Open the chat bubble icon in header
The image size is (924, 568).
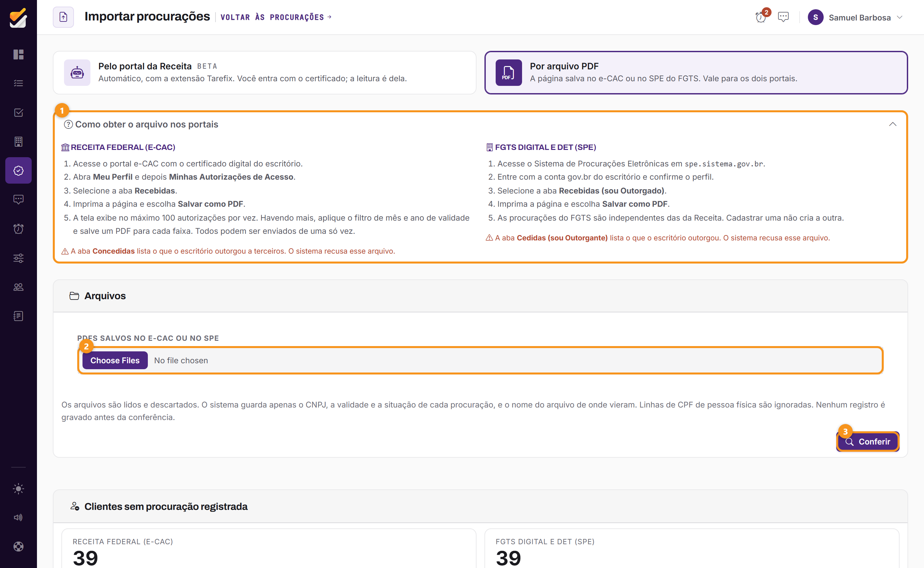783,17
